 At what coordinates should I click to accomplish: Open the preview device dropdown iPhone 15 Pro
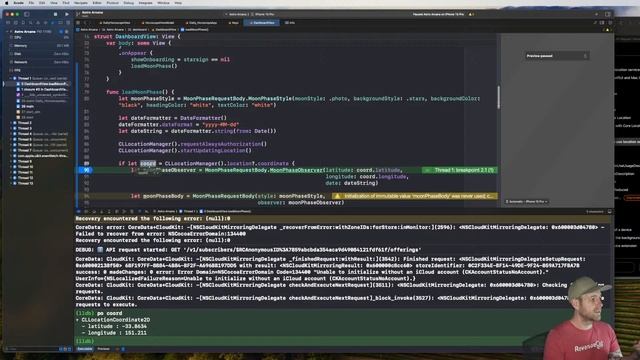point(527,202)
